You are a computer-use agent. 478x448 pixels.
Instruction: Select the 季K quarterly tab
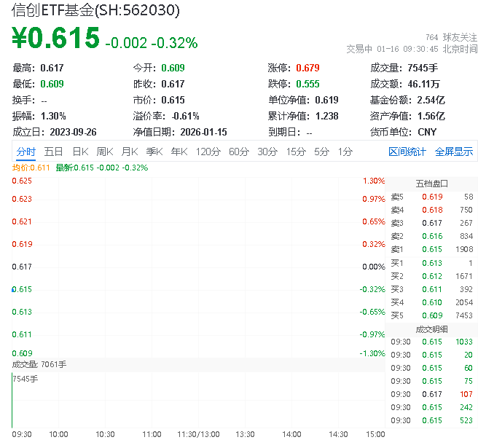tap(154, 152)
